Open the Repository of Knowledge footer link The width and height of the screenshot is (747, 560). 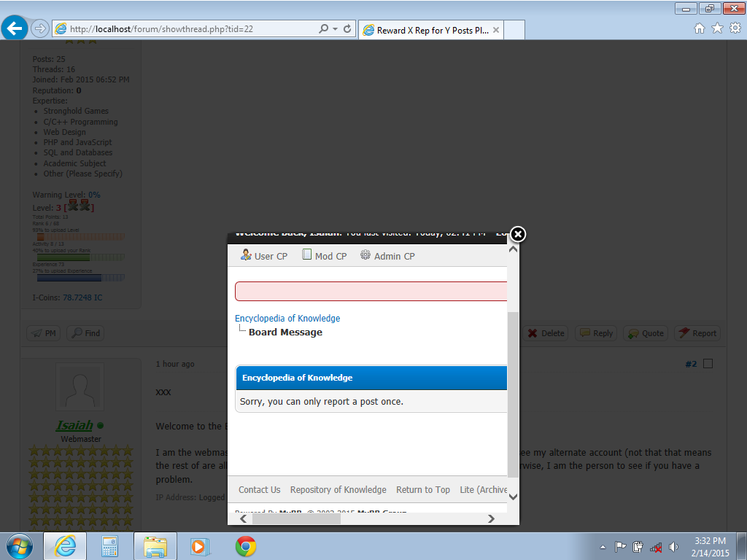338,489
